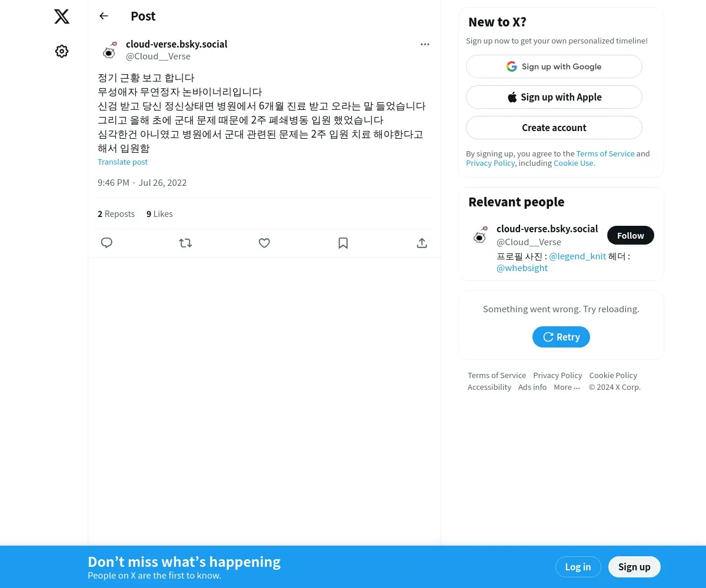706x588 pixels.
Task: Click the X logo home icon
Action: coord(62,16)
